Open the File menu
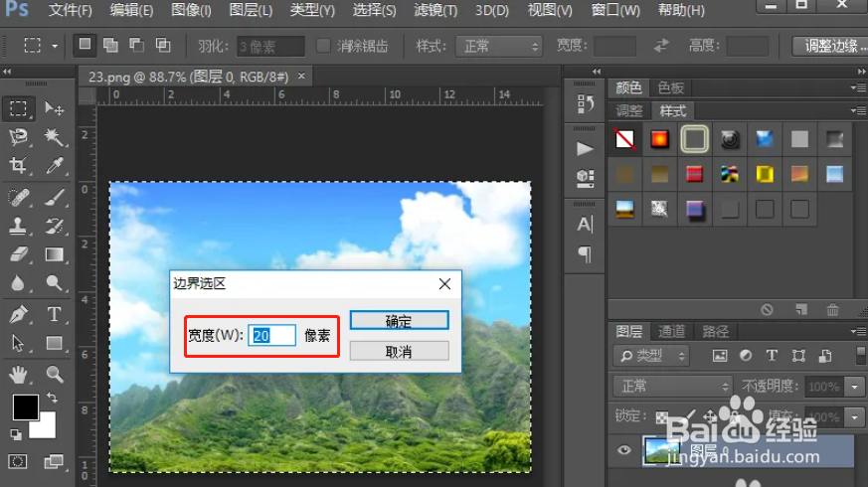 coord(70,10)
